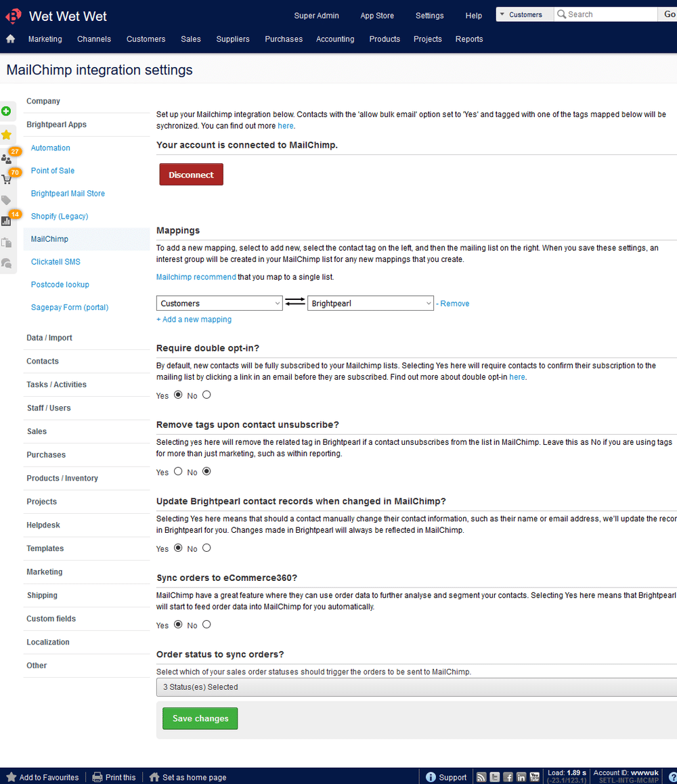Click the red Disconnect button

(191, 175)
